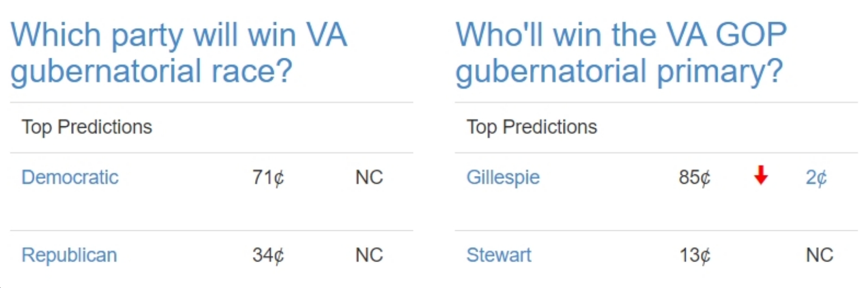Click the 85¢ Gillespie price
This screenshot has width=868, height=288.
(x=694, y=178)
